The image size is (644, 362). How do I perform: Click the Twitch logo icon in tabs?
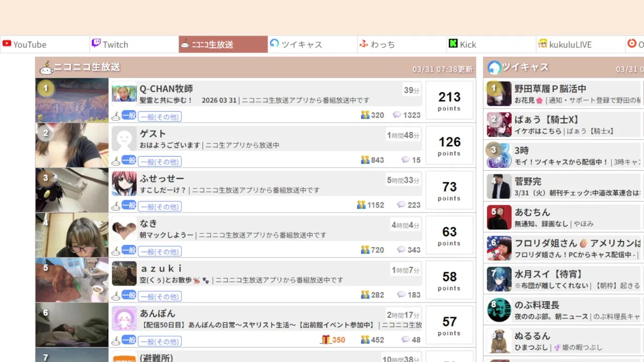coord(96,44)
